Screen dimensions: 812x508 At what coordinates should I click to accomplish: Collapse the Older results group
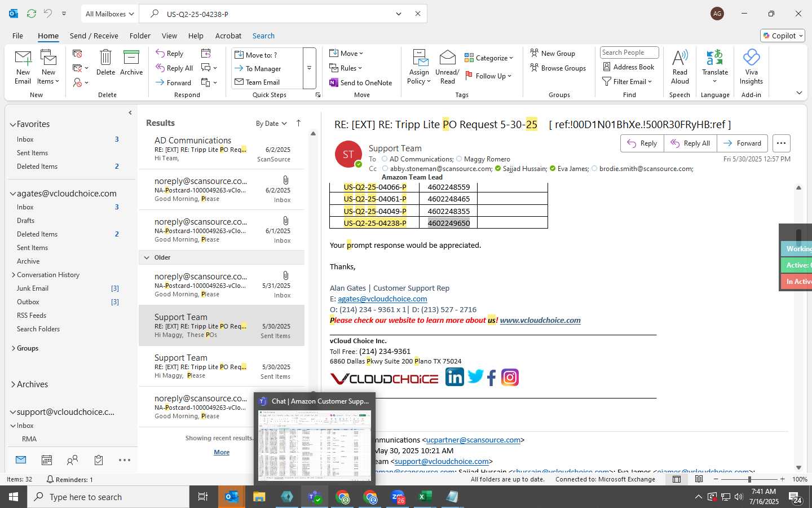[147, 257]
